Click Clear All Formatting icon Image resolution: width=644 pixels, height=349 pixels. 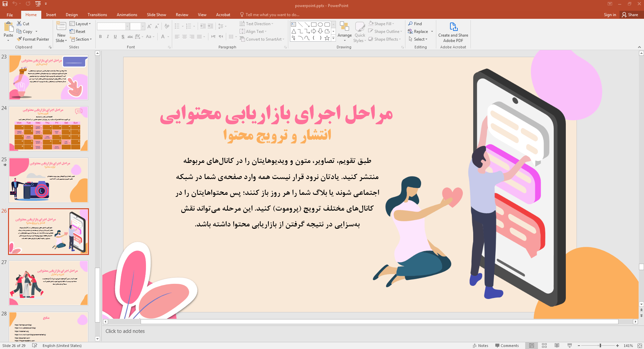167,26
